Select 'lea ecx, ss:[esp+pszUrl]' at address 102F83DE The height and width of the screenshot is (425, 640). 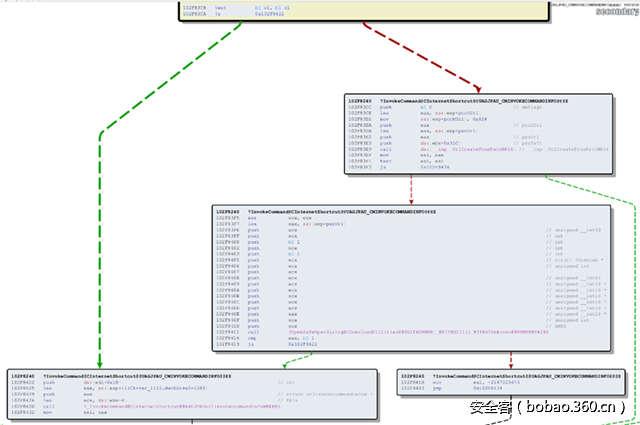(412, 131)
